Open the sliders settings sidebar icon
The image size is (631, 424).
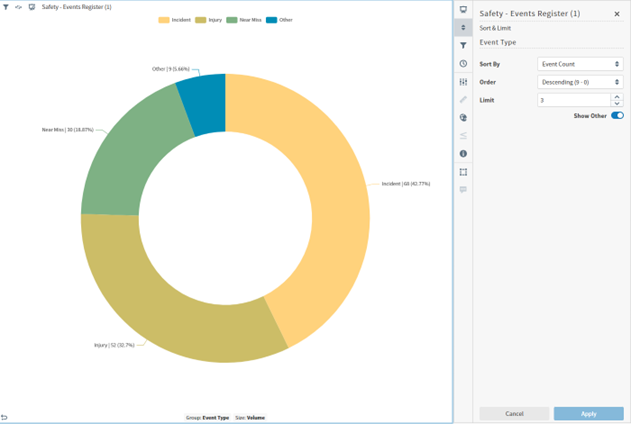[x=463, y=82]
